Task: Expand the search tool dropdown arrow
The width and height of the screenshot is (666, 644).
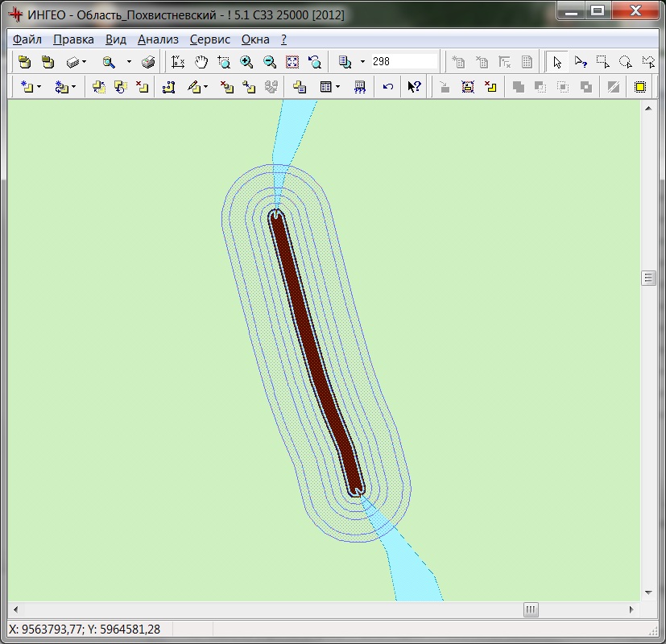Action: click(129, 62)
